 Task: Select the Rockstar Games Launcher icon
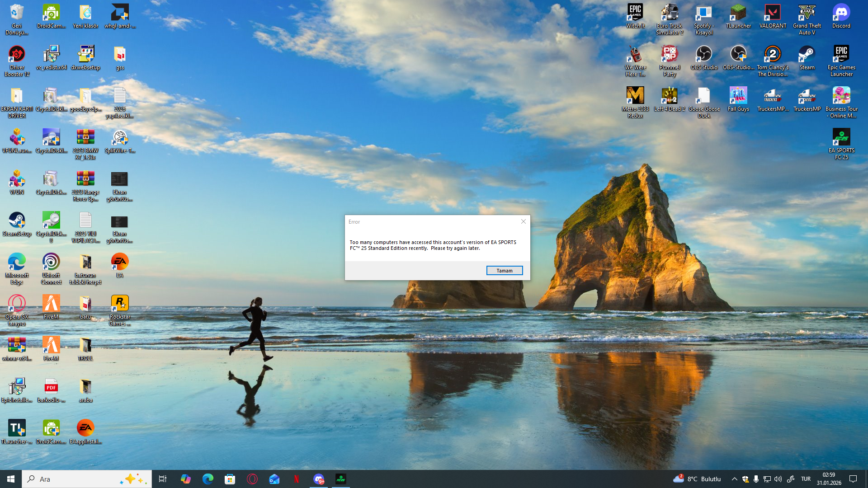tap(120, 310)
